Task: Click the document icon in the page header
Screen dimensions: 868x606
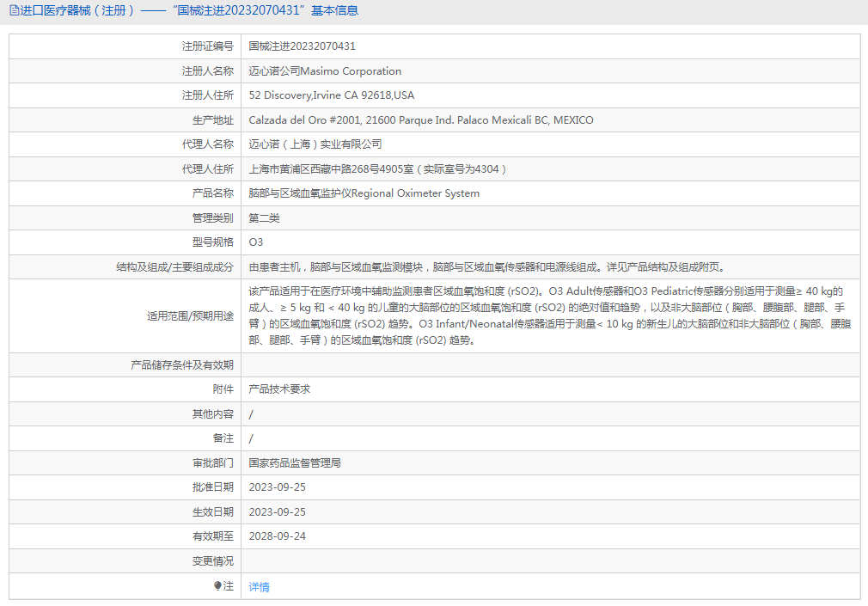Action: [x=15, y=10]
